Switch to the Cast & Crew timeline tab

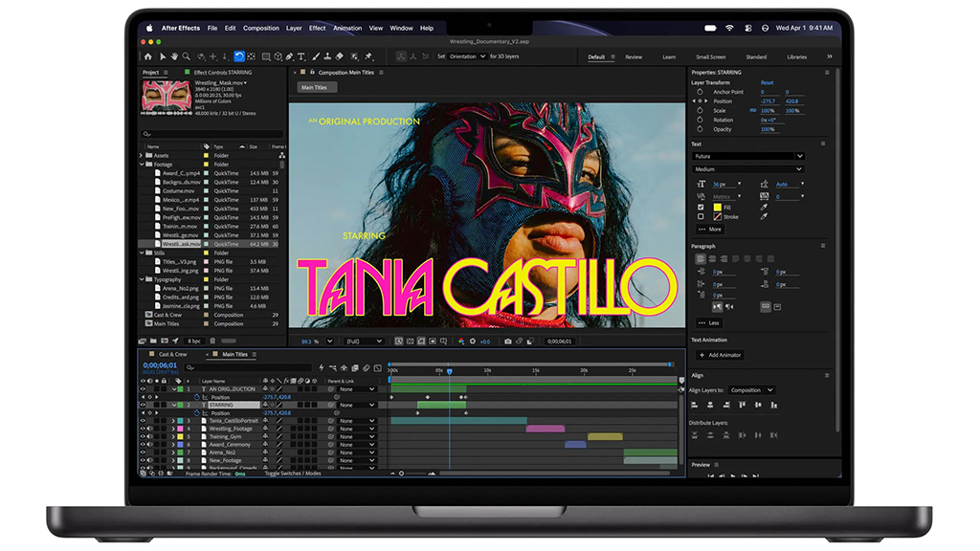[x=172, y=354]
